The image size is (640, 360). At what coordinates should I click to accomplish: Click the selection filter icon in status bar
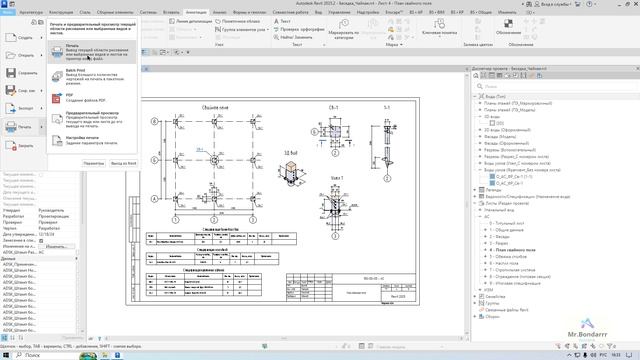611,346
